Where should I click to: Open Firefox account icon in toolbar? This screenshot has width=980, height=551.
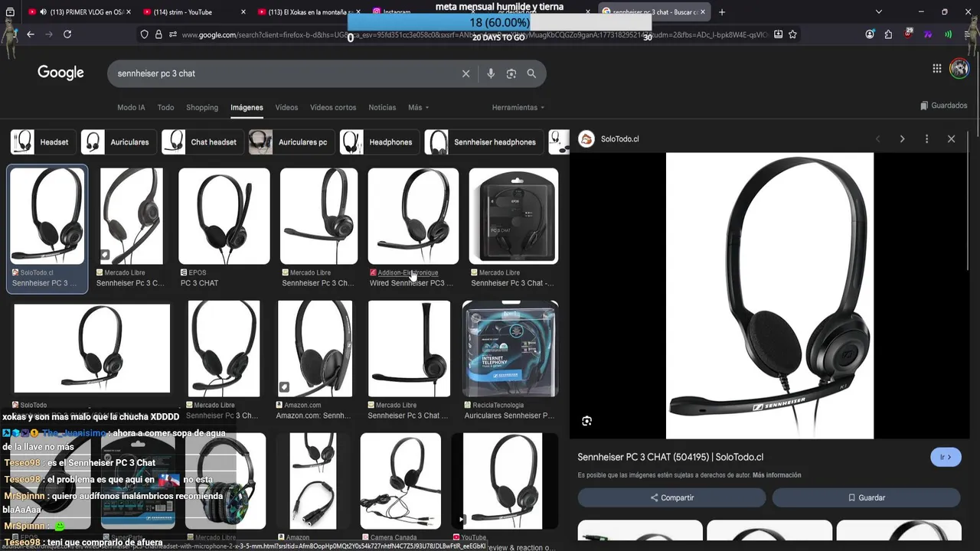[x=870, y=34]
